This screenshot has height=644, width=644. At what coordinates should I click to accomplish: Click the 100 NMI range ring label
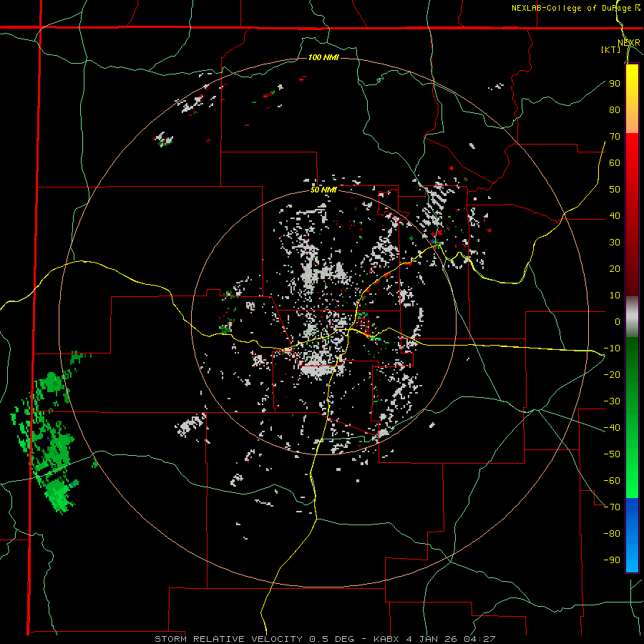click(323, 57)
